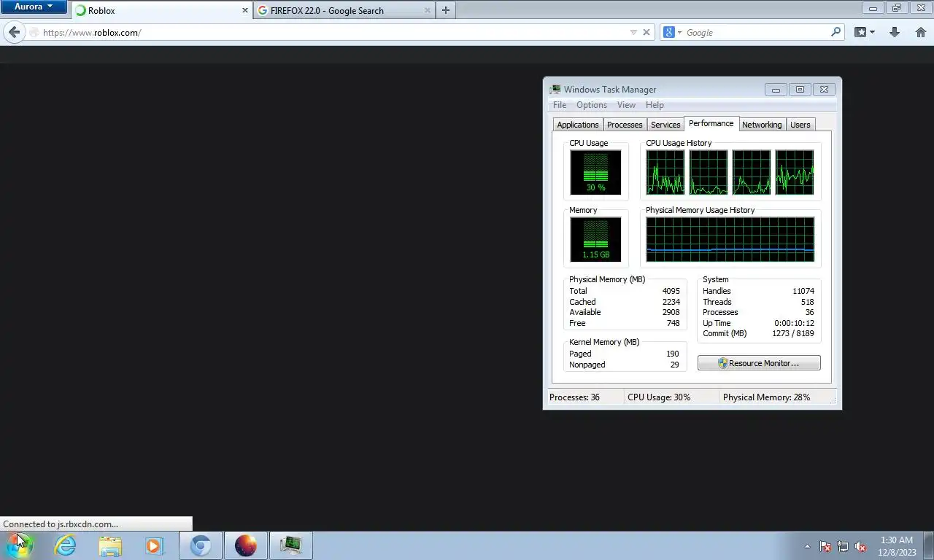This screenshot has height=560, width=934.
Task: Click the browser back arrow button
Action: (14, 32)
